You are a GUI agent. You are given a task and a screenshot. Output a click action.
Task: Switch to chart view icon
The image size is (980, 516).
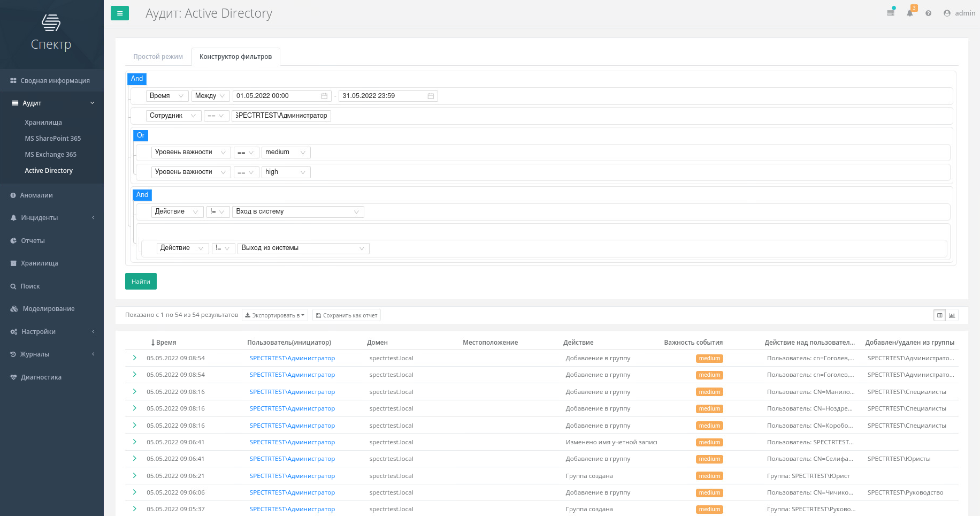click(952, 315)
